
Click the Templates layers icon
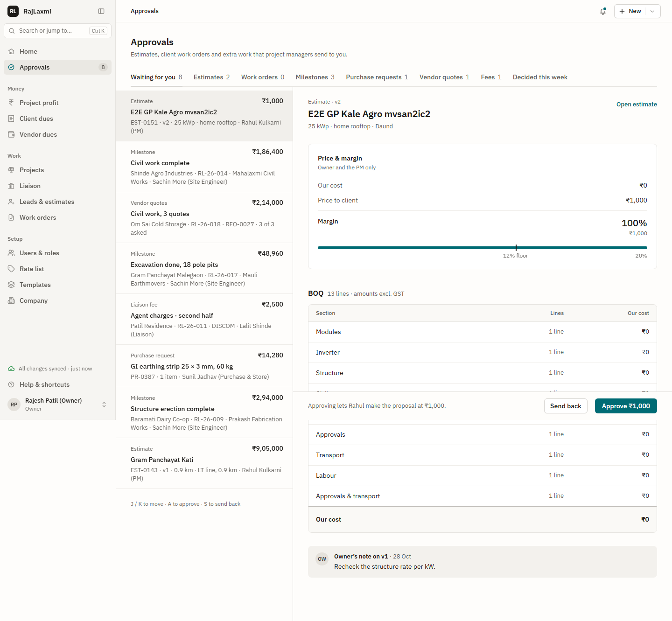click(x=11, y=285)
